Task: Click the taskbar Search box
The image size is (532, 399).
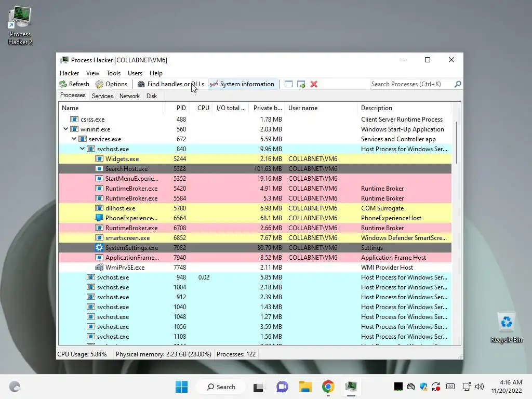Action: click(221, 387)
